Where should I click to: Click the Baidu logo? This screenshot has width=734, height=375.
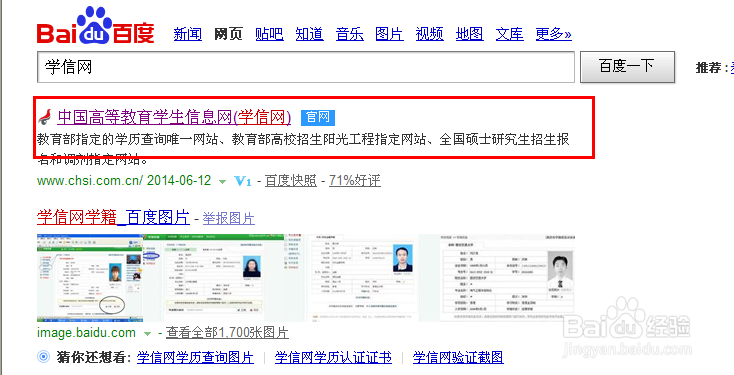[x=95, y=26]
